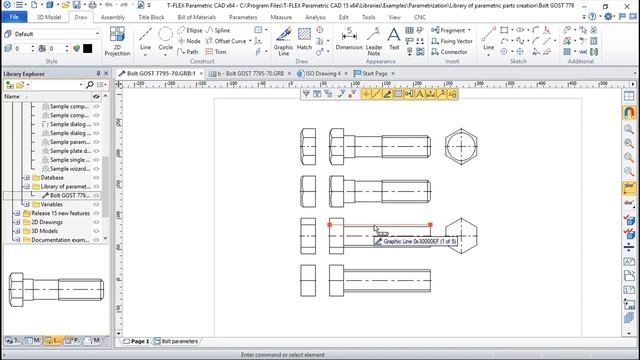The image size is (640, 360).
Task: Select the 2D Projection tool
Action: click(117, 41)
